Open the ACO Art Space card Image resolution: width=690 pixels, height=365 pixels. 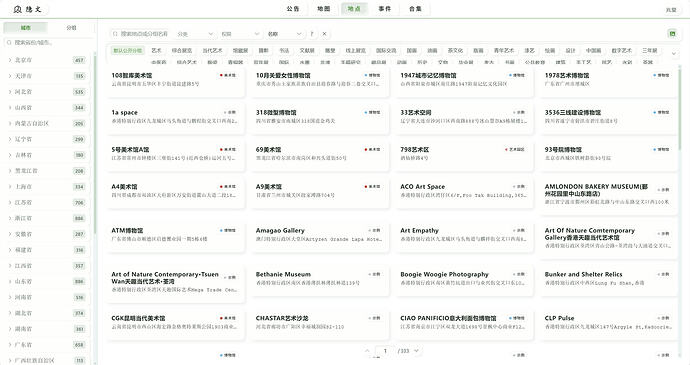pyautogui.click(x=464, y=193)
